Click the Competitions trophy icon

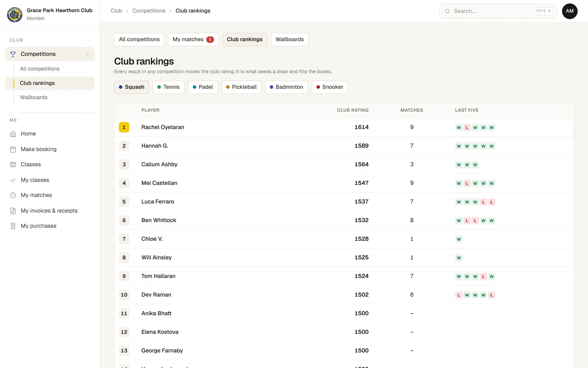[13, 54]
